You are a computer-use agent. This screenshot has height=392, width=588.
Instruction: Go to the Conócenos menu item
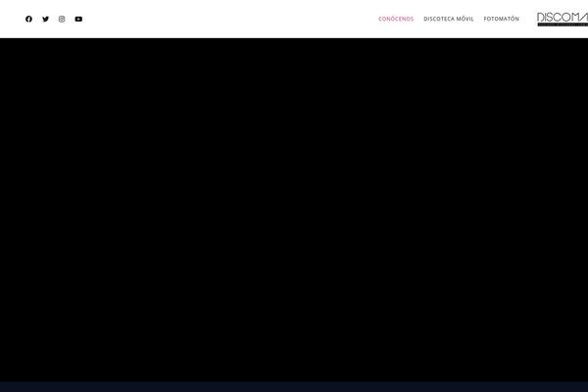coord(396,19)
